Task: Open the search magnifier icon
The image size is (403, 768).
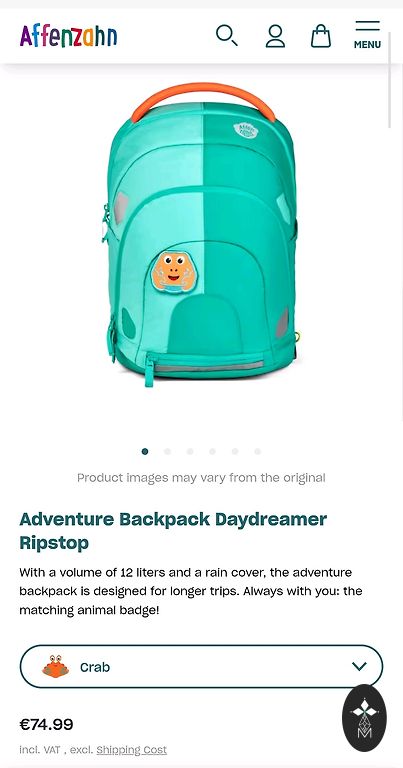Action: (227, 36)
